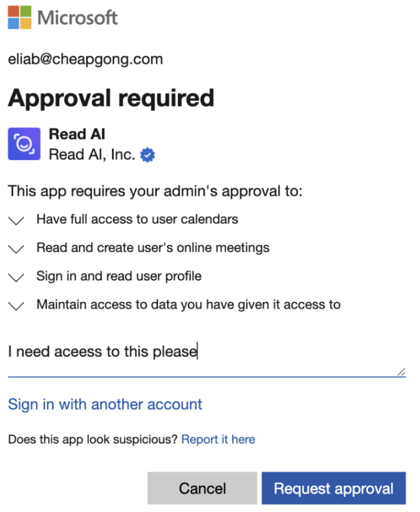Viewport: 420px width, 512px height.
Task: Click the Read AI app name
Action: pyautogui.click(x=77, y=134)
